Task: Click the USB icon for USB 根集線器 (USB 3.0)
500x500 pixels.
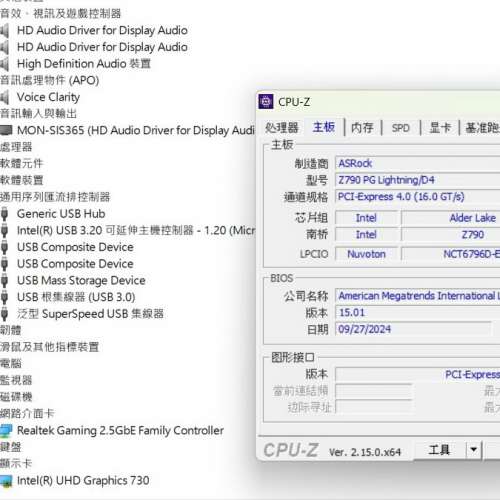Action: [4, 297]
